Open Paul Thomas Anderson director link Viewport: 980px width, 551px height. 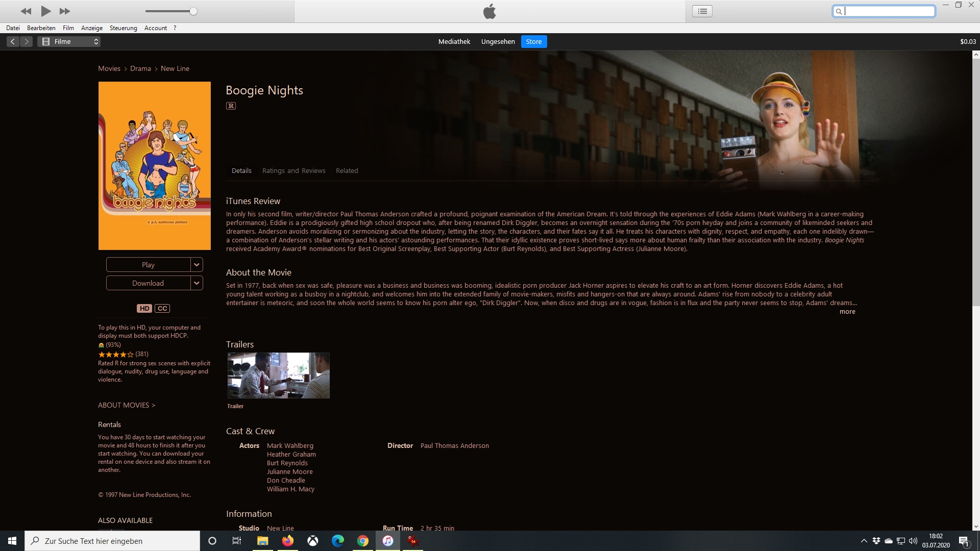tap(454, 446)
